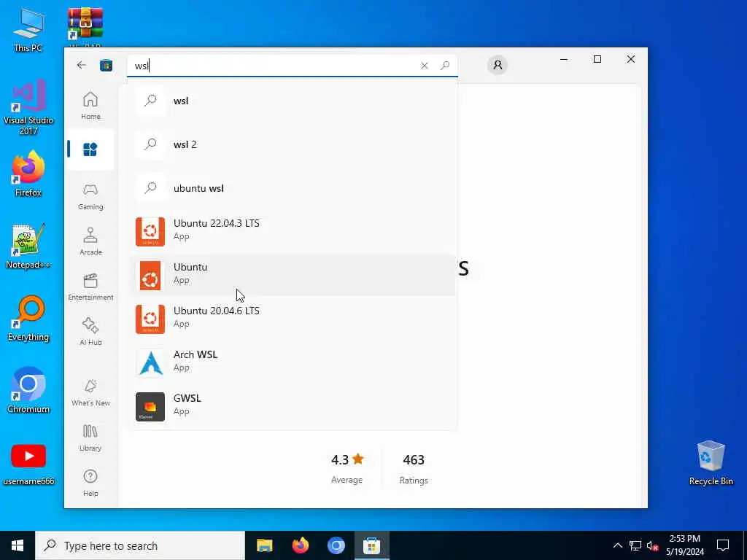Click the Ubuntu 20.04.6 LTS icon

(150, 319)
